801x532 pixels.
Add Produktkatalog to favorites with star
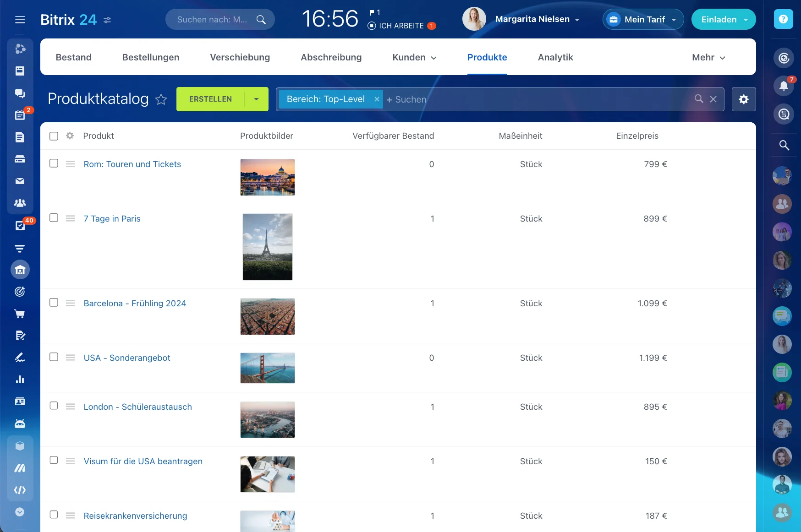(161, 99)
